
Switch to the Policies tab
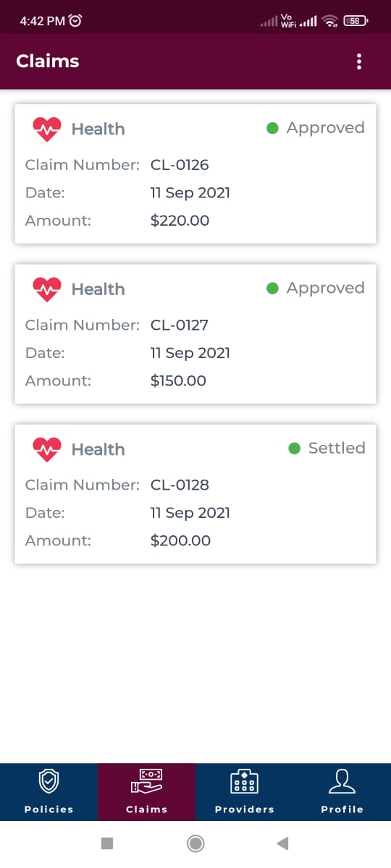49,792
